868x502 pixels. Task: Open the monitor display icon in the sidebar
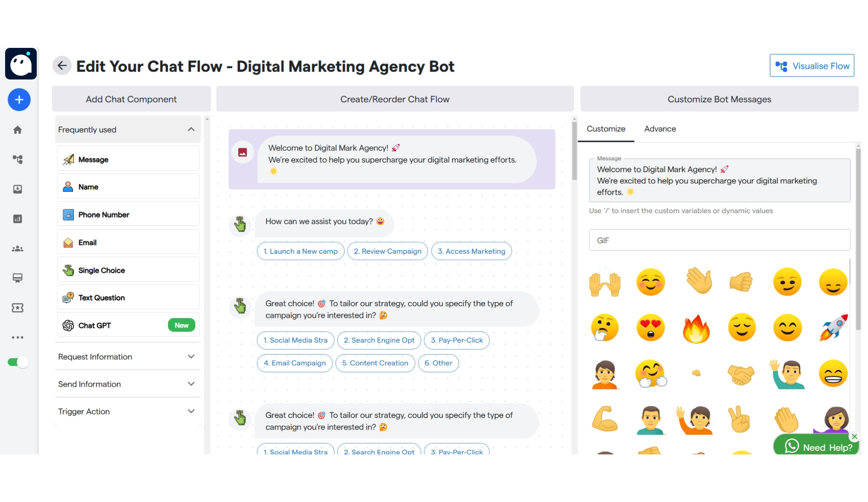(x=18, y=278)
